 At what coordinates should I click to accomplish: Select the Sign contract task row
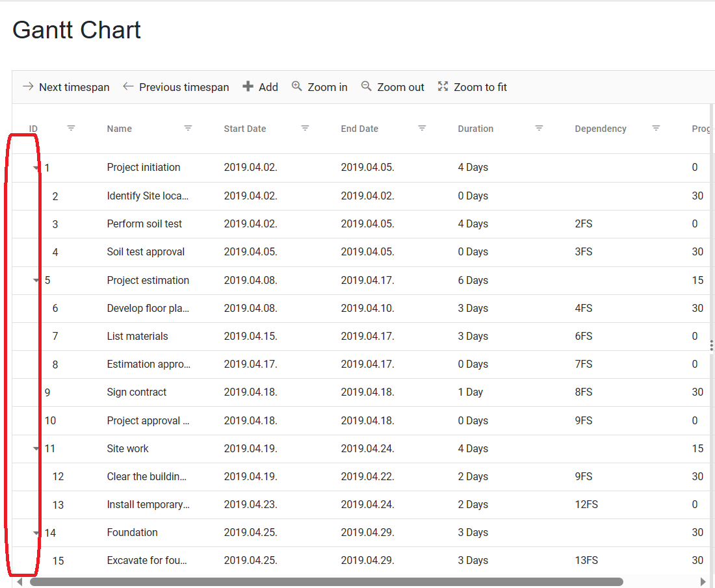point(136,392)
